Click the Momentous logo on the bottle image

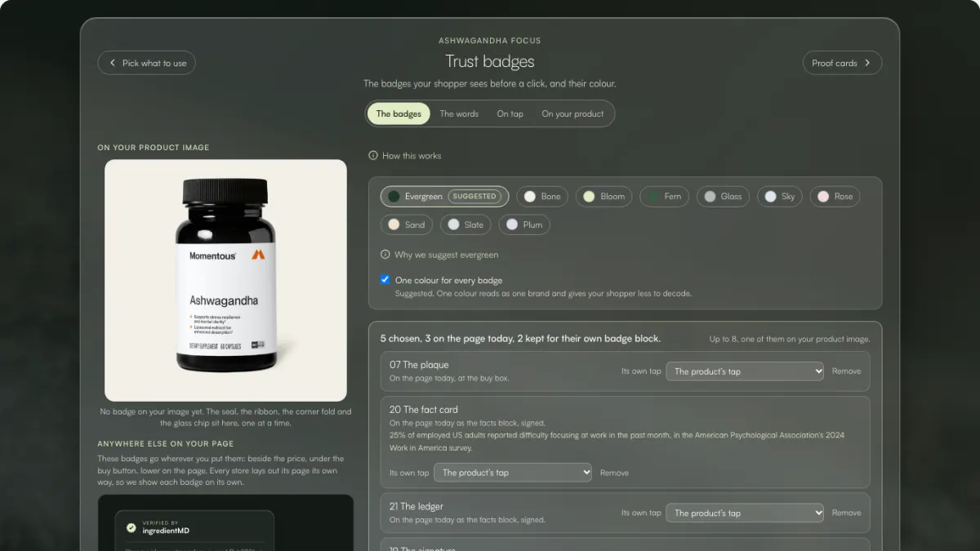(x=258, y=255)
